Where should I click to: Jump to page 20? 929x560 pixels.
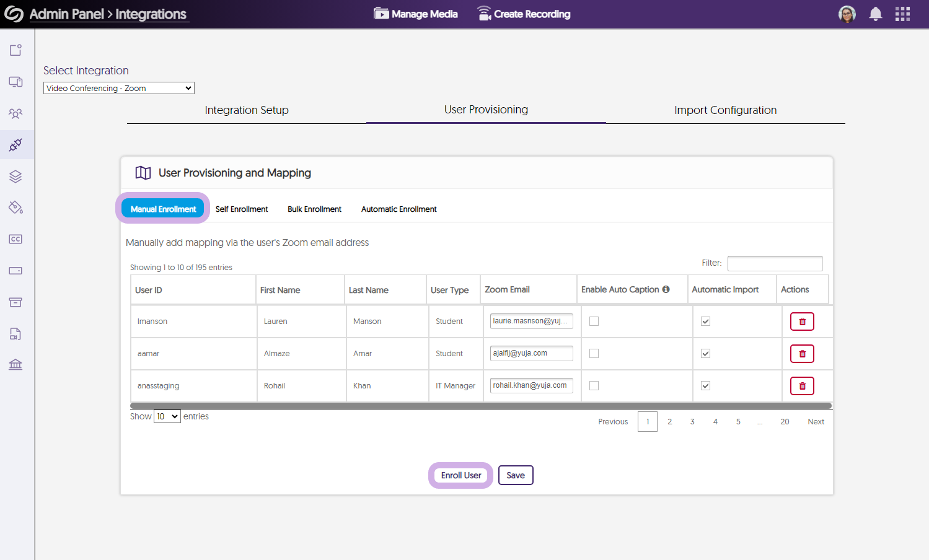click(785, 422)
